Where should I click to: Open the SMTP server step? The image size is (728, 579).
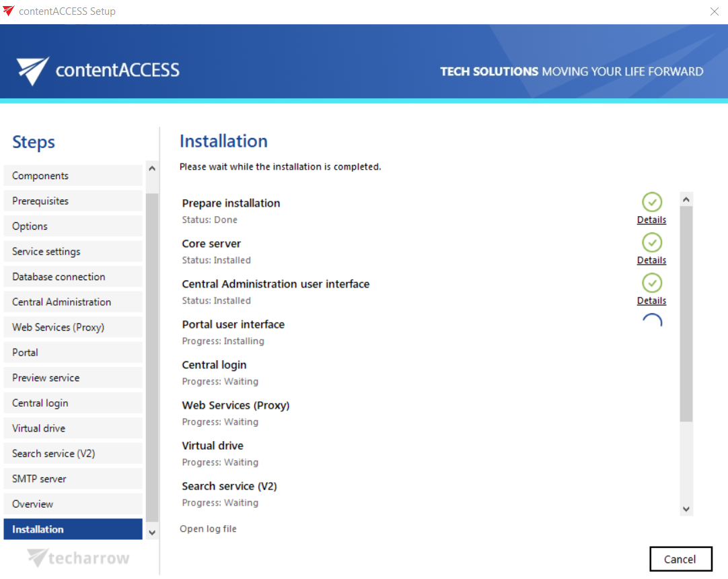[x=73, y=479]
